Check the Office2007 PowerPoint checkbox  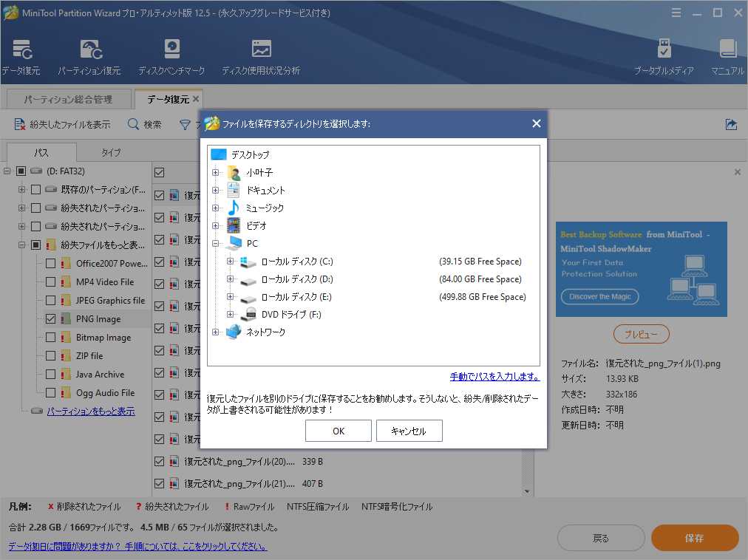50,263
